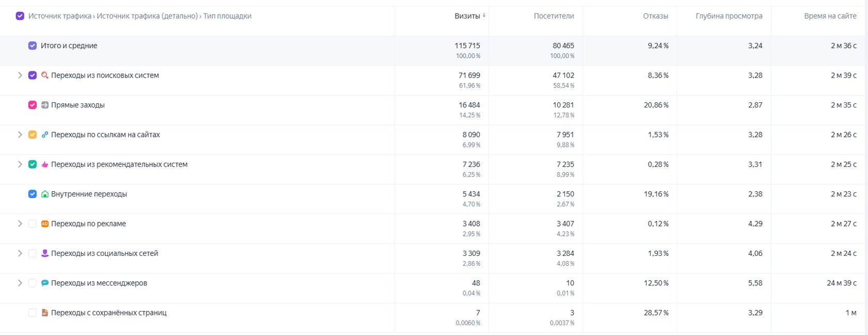868x335 pixels.
Task: Expand Переходы из мессенджеров row
Action: pyautogui.click(x=20, y=283)
